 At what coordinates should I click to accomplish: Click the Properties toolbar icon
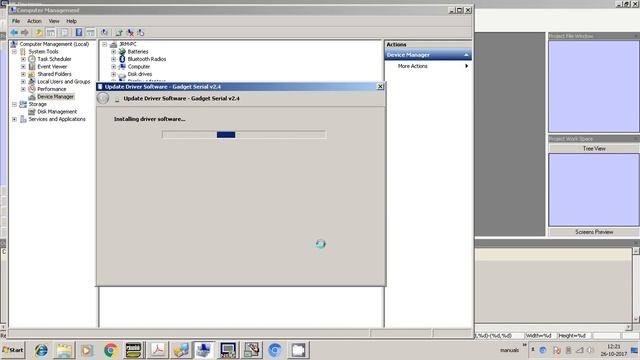coord(64,32)
